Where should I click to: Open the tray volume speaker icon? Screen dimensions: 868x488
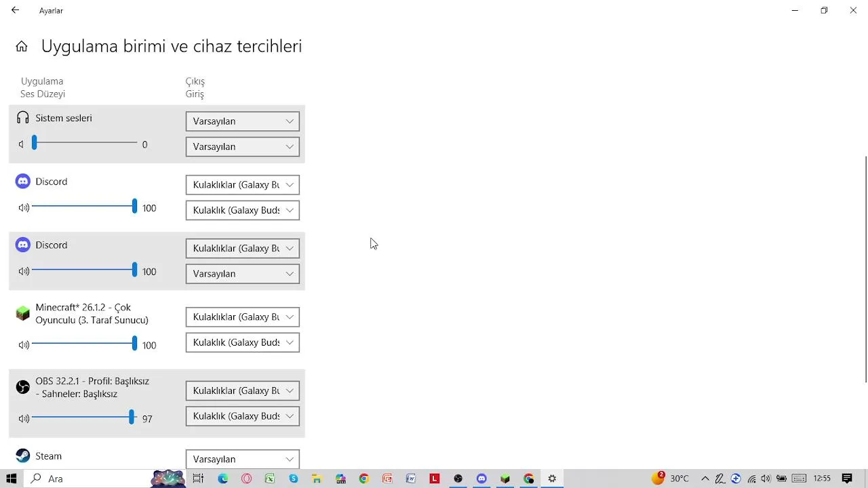[x=766, y=479]
